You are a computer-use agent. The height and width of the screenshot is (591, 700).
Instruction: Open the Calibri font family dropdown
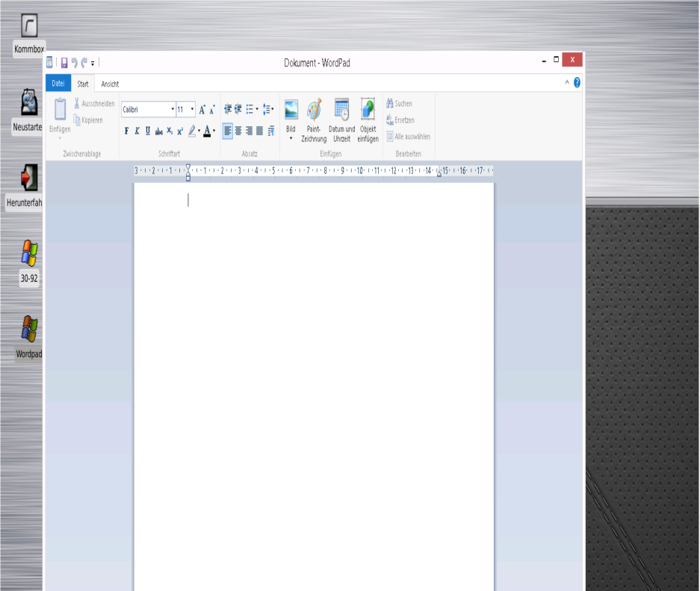pyautogui.click(x=173, y=109)
